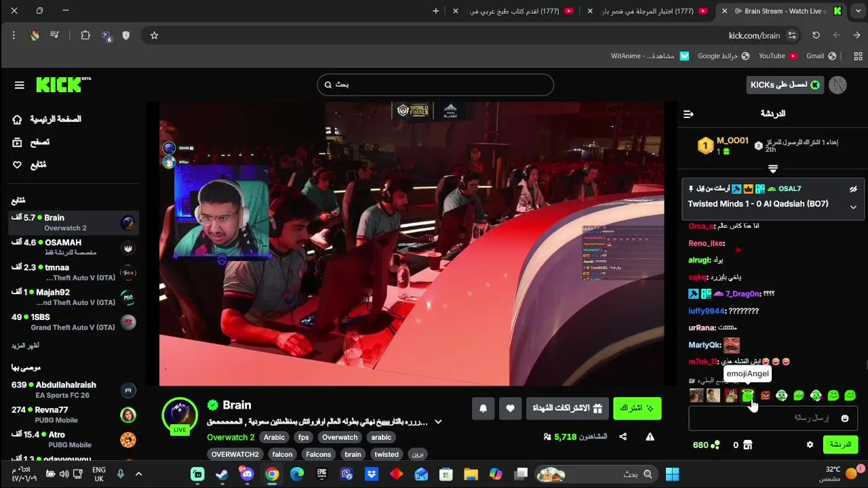Select the twisted tag

[387, 454]
